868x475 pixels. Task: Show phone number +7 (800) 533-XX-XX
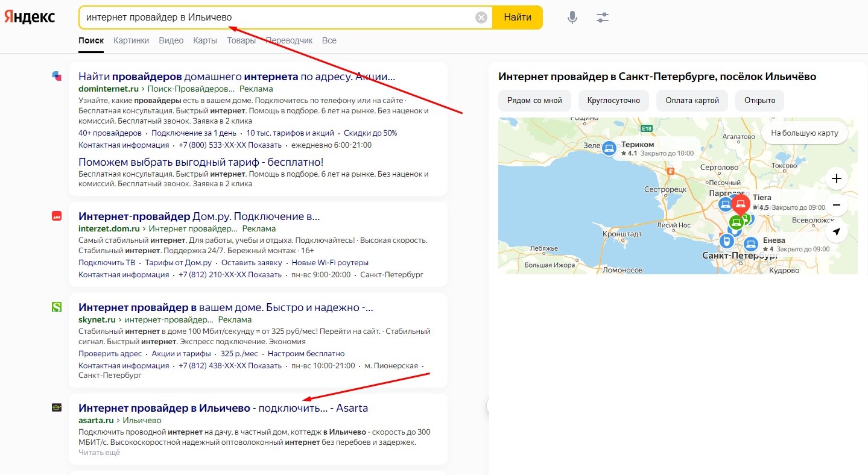[x=230, y=145]
